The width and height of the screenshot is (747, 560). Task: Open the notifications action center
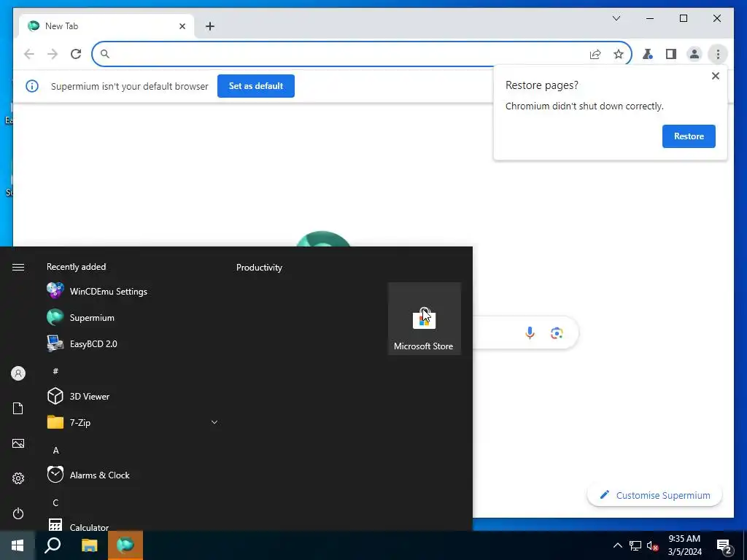(x=724, y=547)
